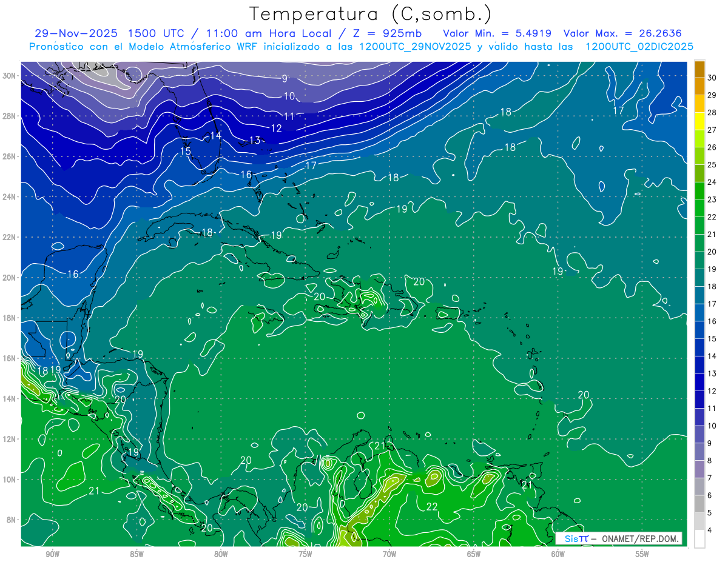Click the "75W" longitude axis label
728x562 pixels.
point(305,554)
